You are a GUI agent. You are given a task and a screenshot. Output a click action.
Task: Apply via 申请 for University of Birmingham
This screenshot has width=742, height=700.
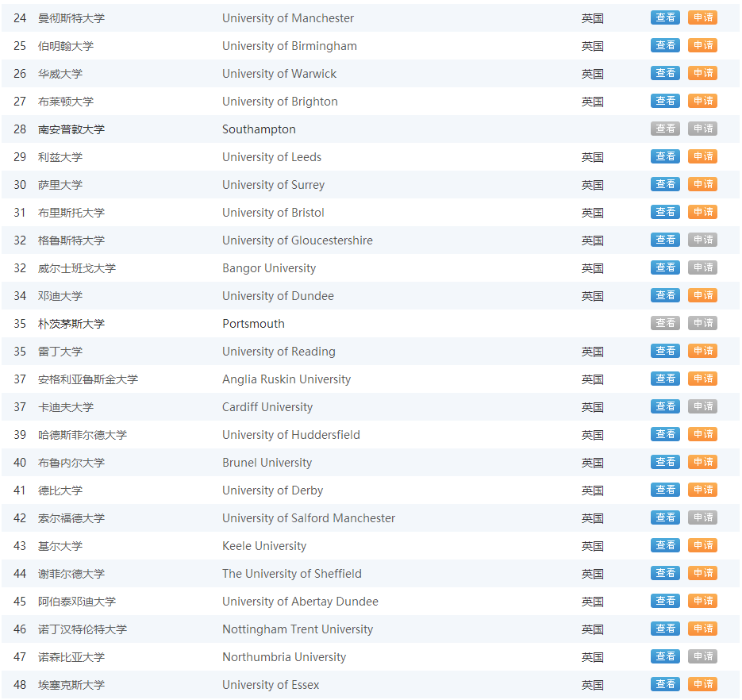click(702, 45)
